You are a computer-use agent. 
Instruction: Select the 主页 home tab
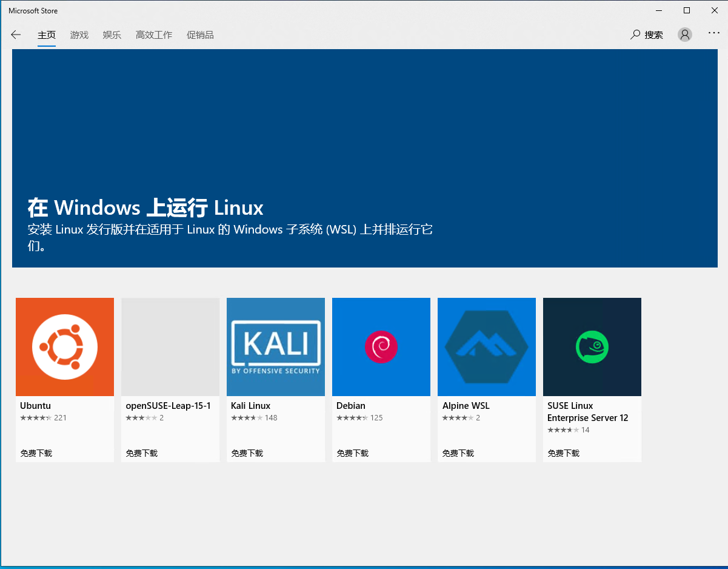click(47, 35)
